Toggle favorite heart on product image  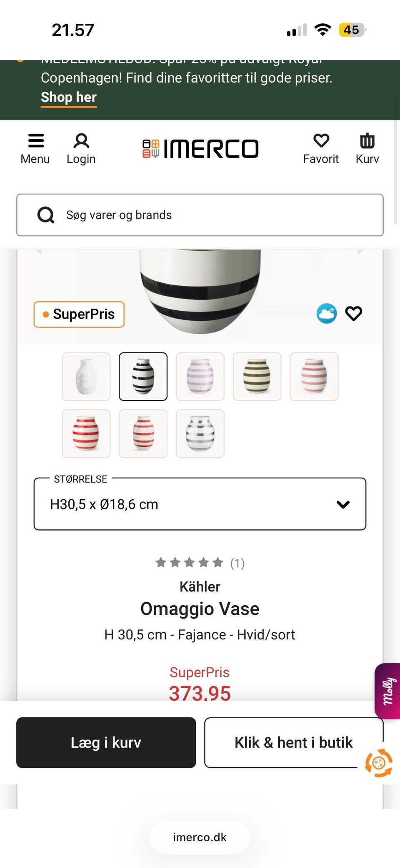click(x=354, y=314)
